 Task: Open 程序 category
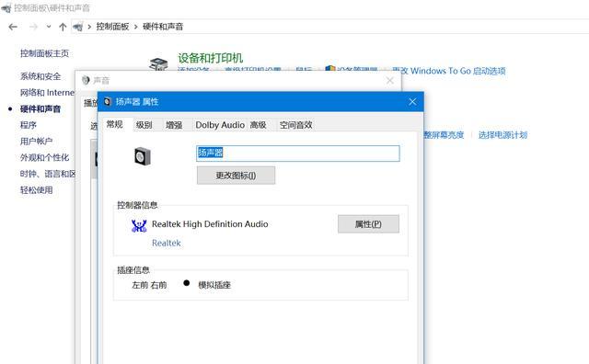point(29,125)
